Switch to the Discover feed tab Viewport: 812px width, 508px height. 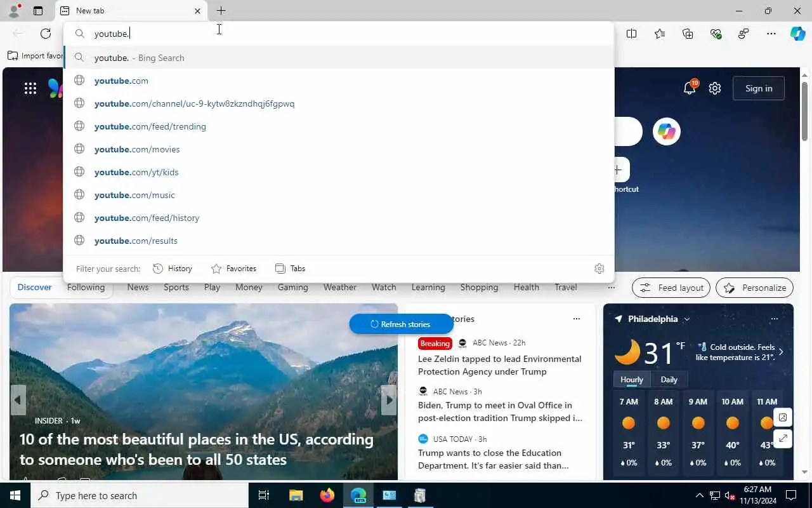click(x=34, y=288)
